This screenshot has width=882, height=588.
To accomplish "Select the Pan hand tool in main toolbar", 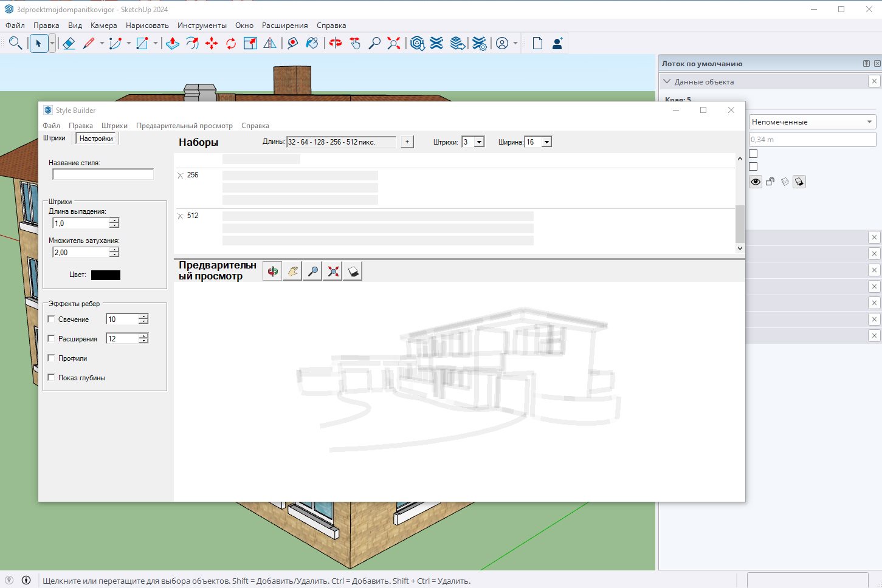I will pos(355,43).
